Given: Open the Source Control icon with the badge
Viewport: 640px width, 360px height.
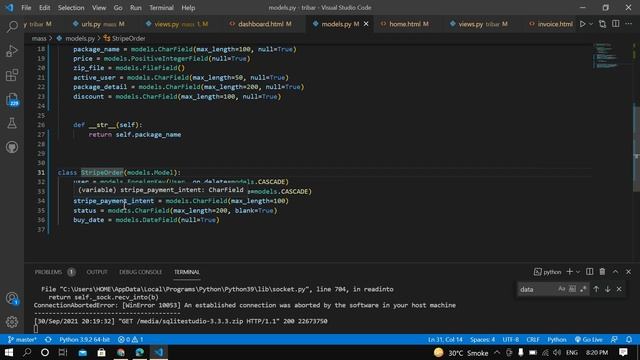Looking at the screenshot, I should tap(12, 99).
